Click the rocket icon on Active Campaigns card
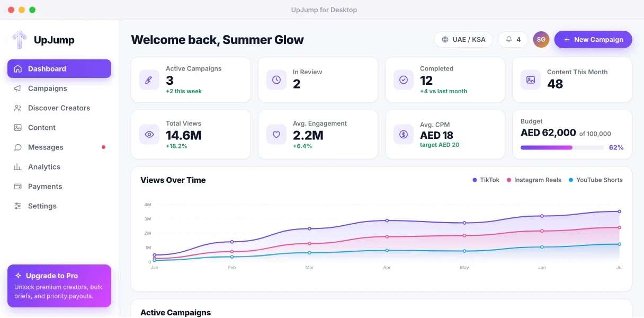This screenshot has width=644, height=318. coord(149,80)
